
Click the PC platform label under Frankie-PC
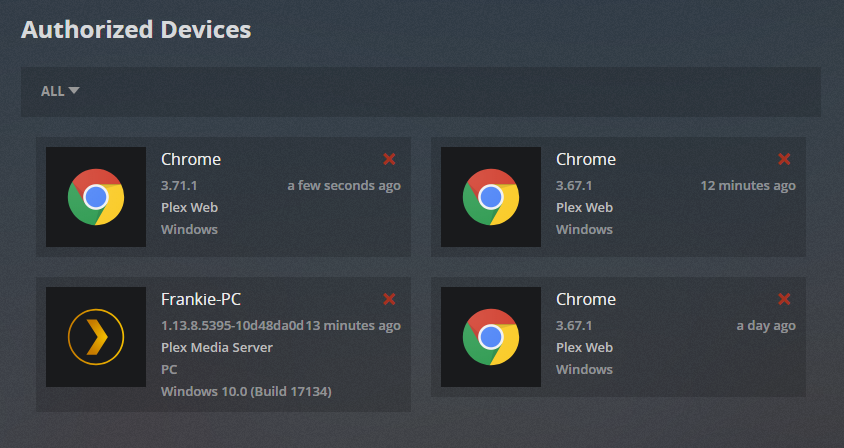(169, 369)
